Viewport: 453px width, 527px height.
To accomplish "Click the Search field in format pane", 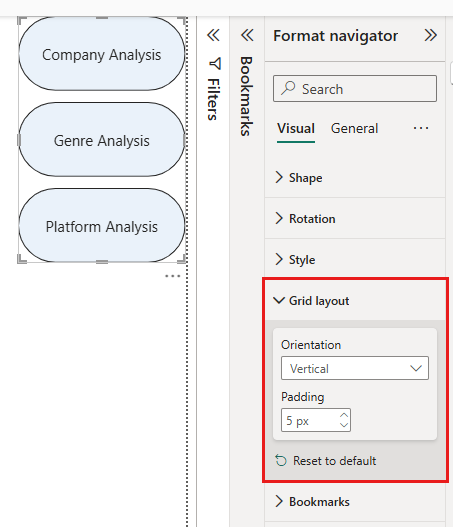I will click(355, 89).
